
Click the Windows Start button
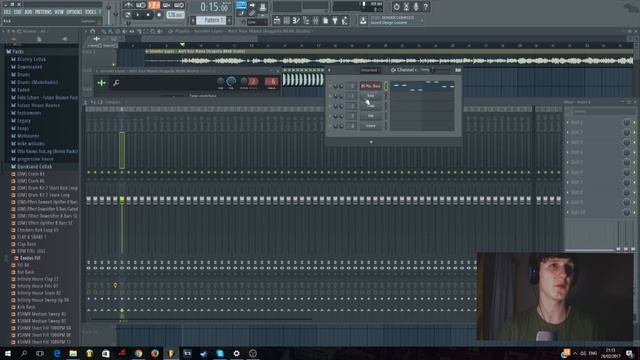pos(8,353)
